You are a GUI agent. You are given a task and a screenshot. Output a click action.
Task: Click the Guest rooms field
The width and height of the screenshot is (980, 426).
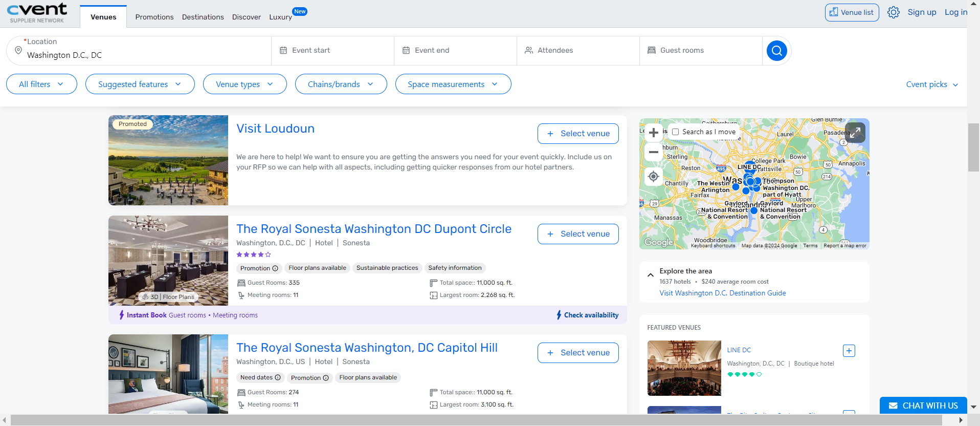[x=701, y=51]
